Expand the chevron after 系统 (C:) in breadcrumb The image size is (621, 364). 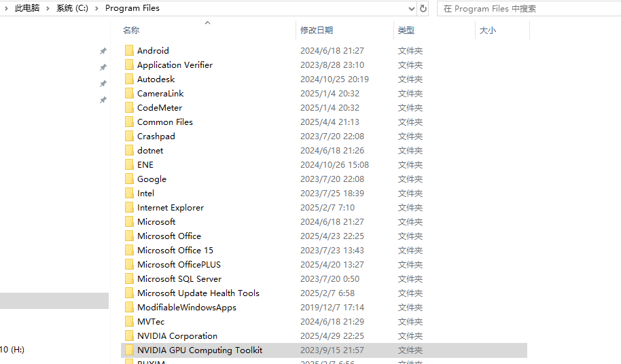pyautogui.click(x=96, y=8)
